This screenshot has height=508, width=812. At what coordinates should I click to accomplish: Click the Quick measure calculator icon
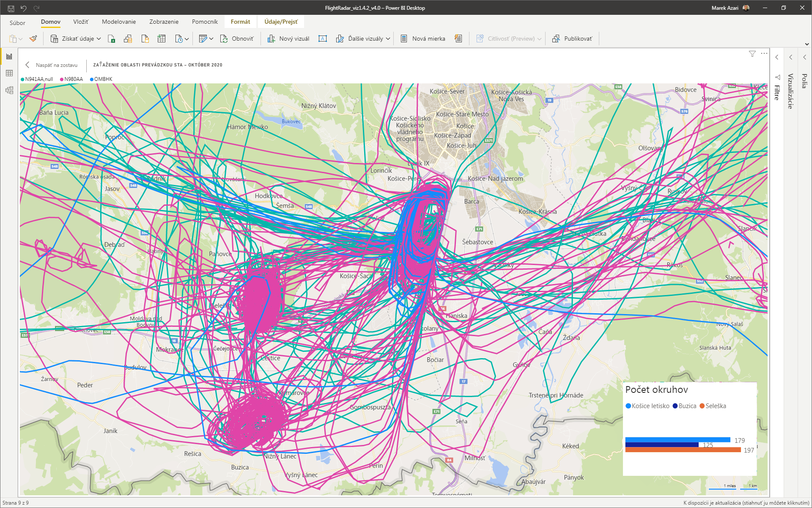[x=458, y=39]
